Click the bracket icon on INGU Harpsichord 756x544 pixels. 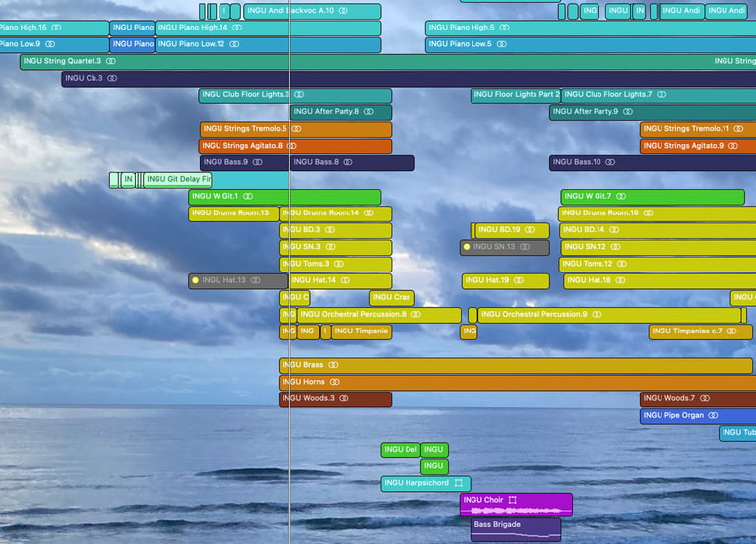tap(459, 483)
